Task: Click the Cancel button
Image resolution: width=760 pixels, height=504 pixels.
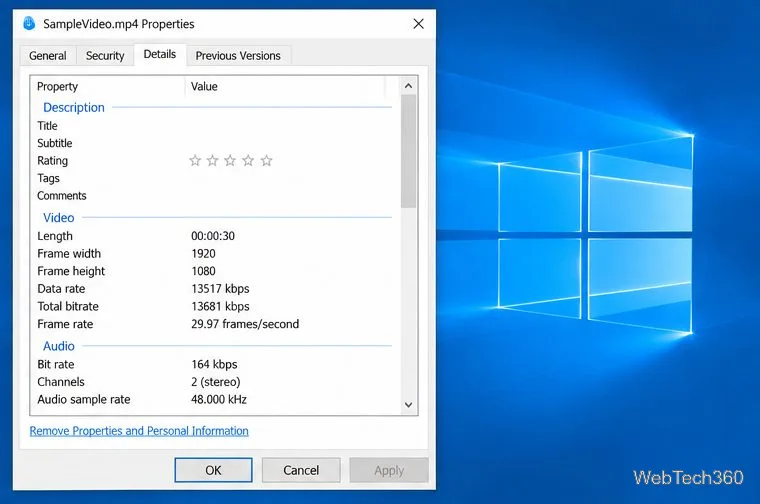Action: (x=301, y=470)
